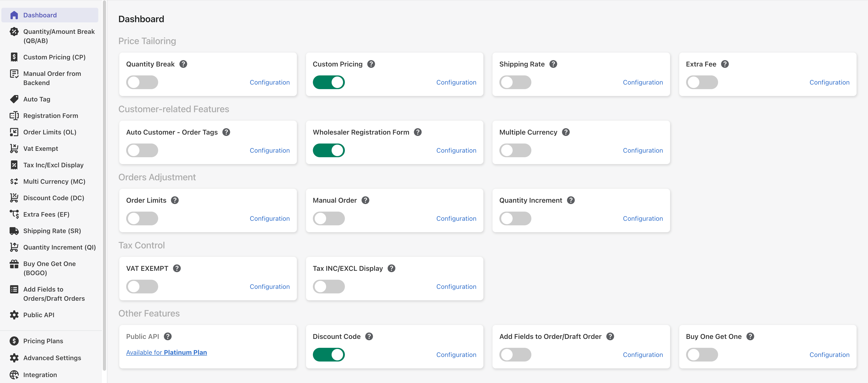Open Manual Order from Backend menu item
This screenshot has width=868, height=383.
pos(50,78)
